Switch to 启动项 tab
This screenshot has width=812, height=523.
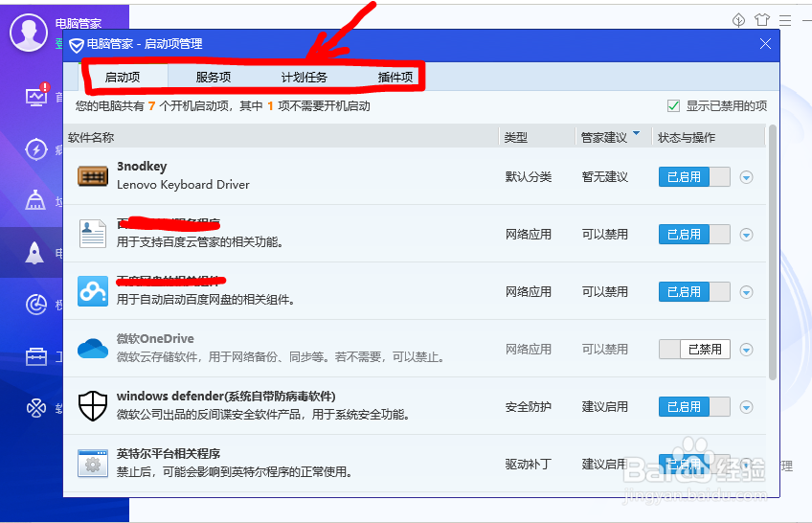point(123,78)
